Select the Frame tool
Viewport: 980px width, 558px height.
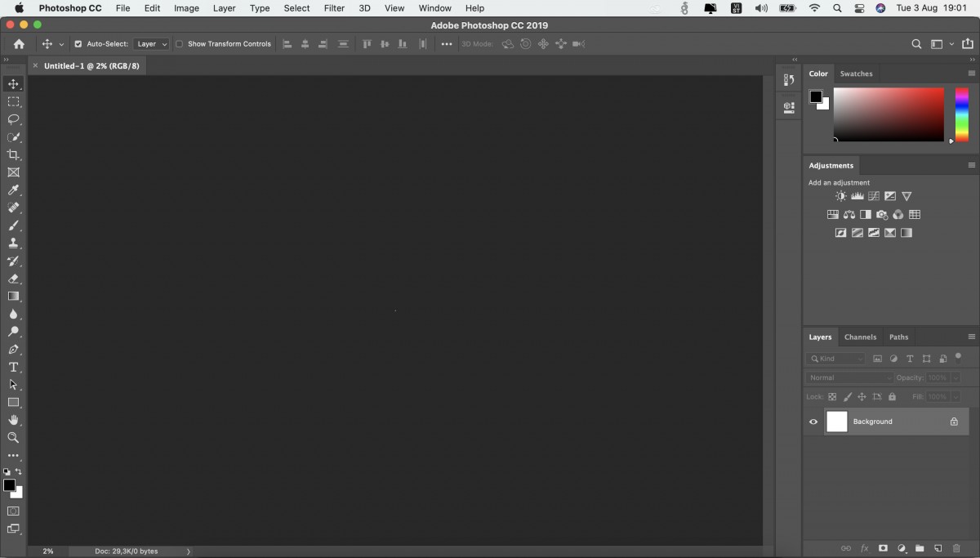[13, 172]
